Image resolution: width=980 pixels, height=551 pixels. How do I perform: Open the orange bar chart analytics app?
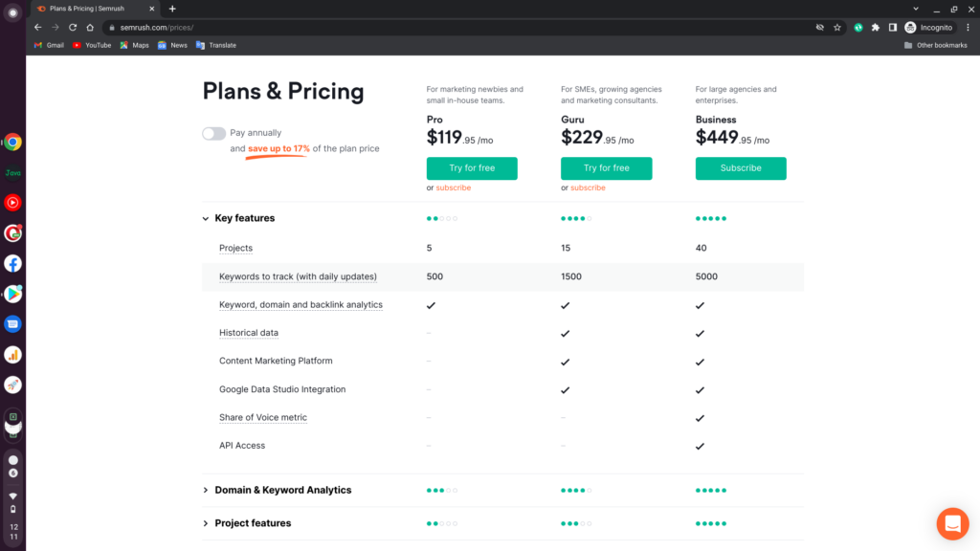13,355
